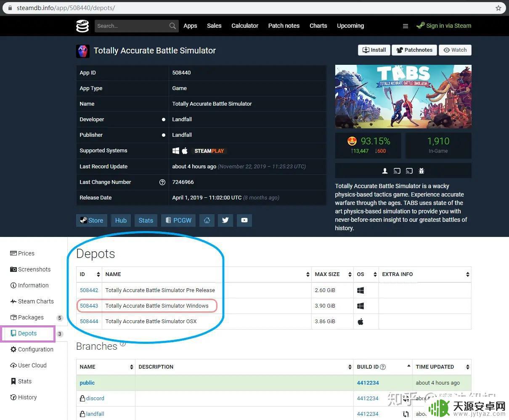Click the Windows icon in the 508442 row
This screenshot has width=509, height=420.
361,290
